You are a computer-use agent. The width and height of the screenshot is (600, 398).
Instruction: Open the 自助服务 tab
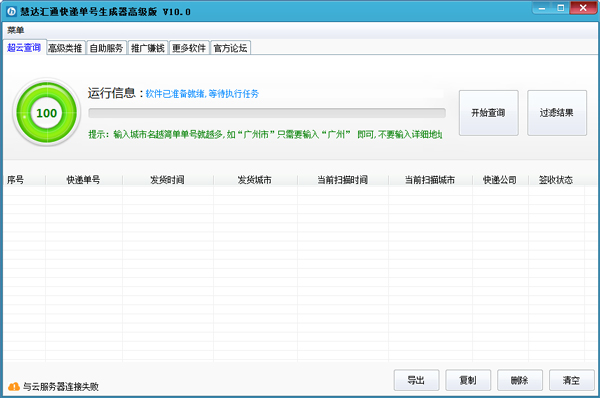pos(106,48)
